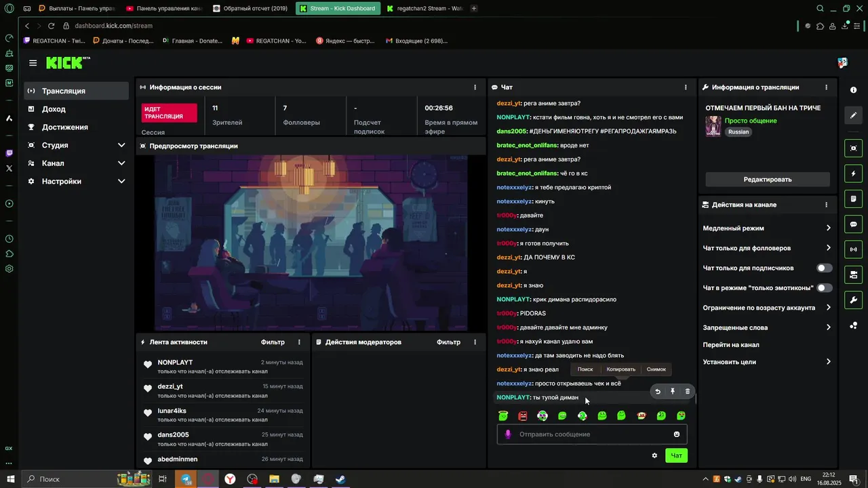Open Чат panel three-dot options menu
The image size is (868, 488).
686,87
